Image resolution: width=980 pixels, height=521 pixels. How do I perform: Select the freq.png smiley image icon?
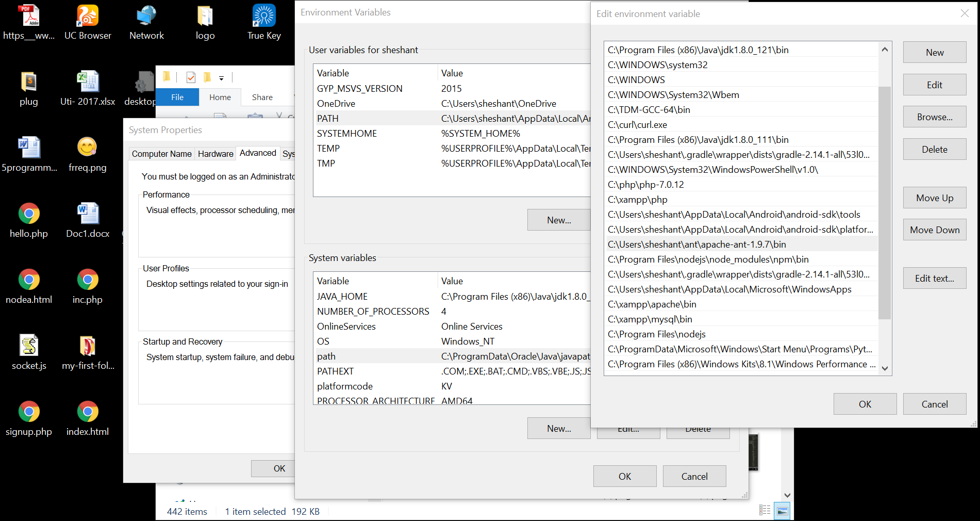point(88,154)
